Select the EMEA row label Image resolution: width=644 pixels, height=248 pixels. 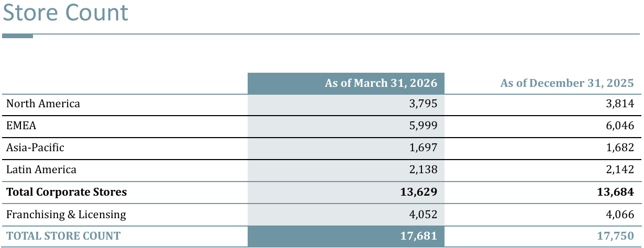coord(21,126)
